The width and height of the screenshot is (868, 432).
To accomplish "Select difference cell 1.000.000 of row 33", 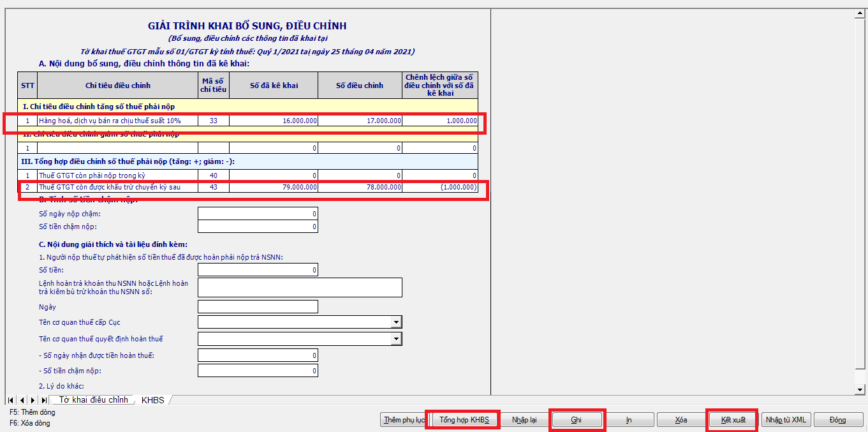I will pos(440,121).
